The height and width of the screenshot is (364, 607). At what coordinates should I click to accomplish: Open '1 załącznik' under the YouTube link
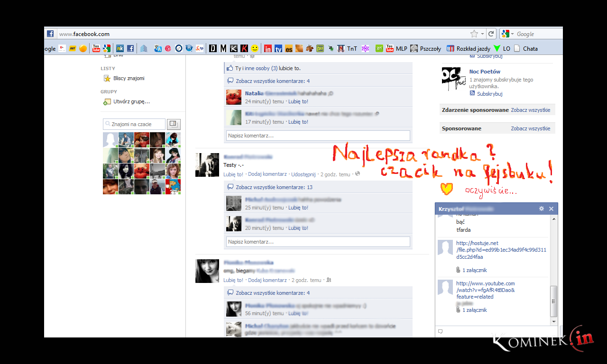click(475, 310)
